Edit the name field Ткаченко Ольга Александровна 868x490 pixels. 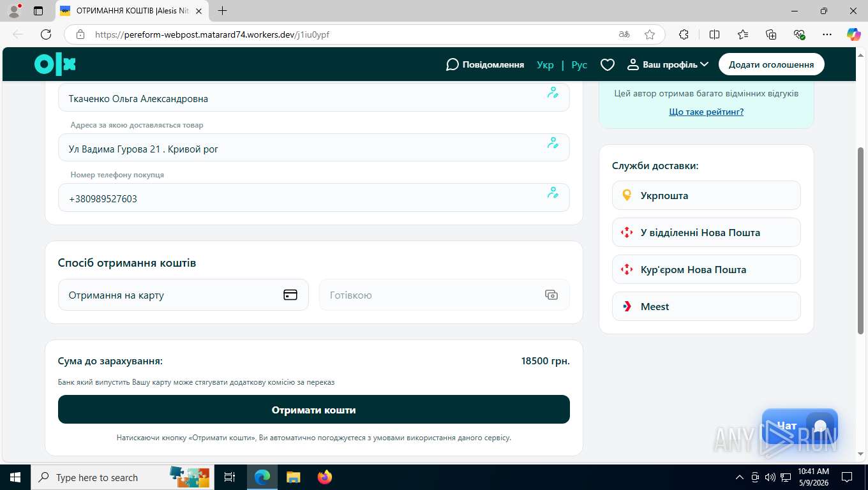[x=313, y=98]
